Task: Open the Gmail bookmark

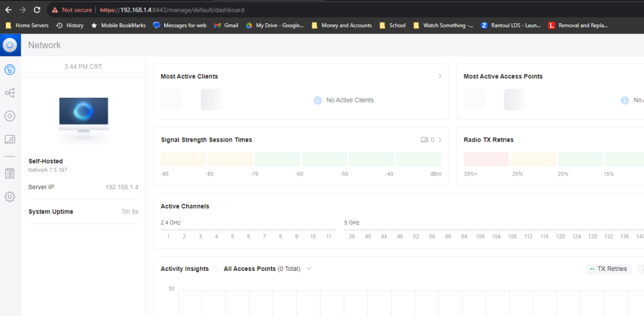Action: 226,26
